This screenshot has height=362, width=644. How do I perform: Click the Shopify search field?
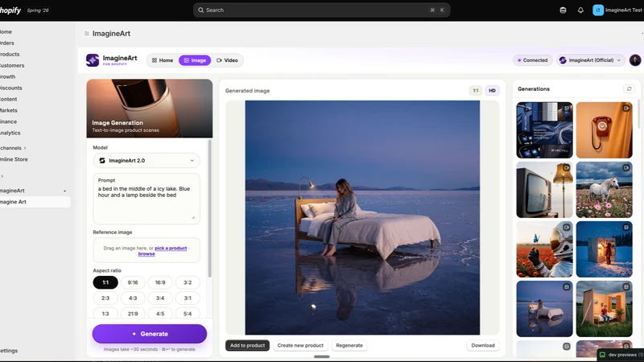321,10
